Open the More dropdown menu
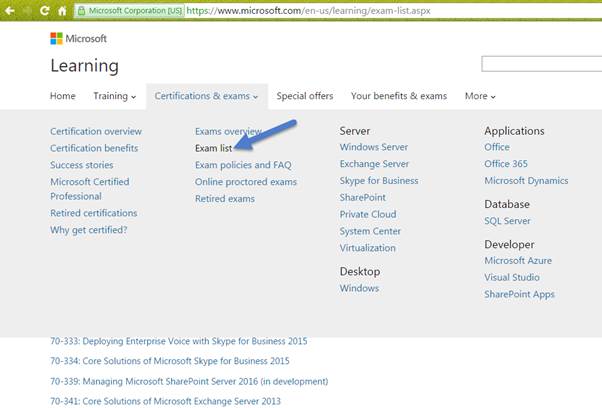Image resolution: width=602 pixels, height=408 pixels. (x=480, y=96)
